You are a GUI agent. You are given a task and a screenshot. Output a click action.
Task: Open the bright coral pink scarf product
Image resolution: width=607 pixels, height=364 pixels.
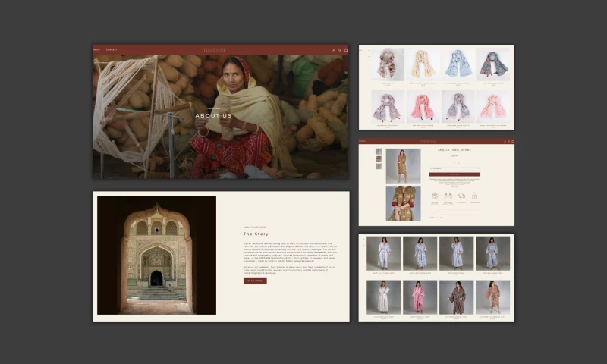click(423, 107)
